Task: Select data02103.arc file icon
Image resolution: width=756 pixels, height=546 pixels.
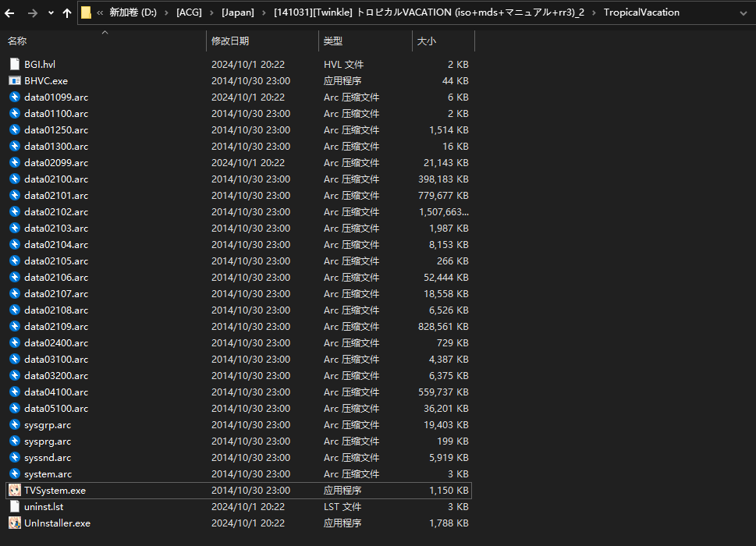Action: tap(15, 228)
